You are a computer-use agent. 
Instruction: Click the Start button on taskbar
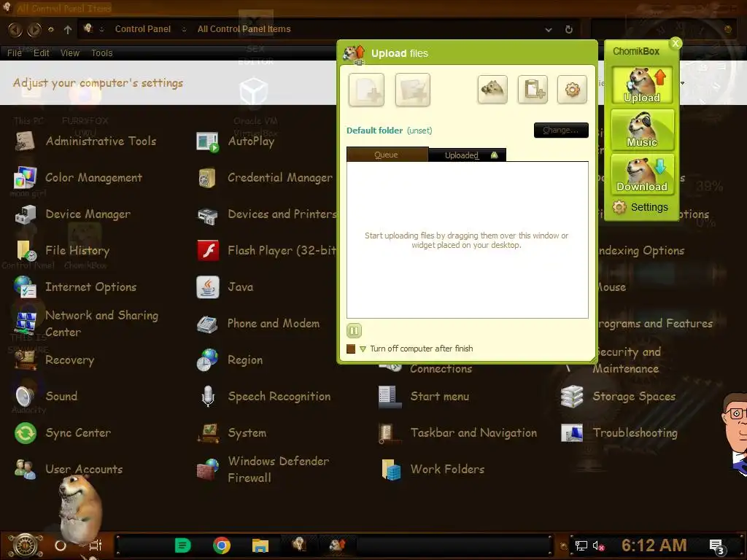pos(26,545)
